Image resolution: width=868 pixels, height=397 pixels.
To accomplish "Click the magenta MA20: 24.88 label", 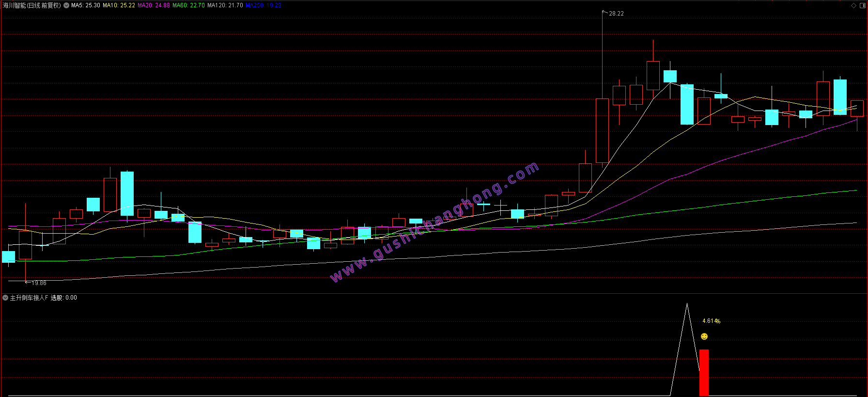I will coord(154,5).
